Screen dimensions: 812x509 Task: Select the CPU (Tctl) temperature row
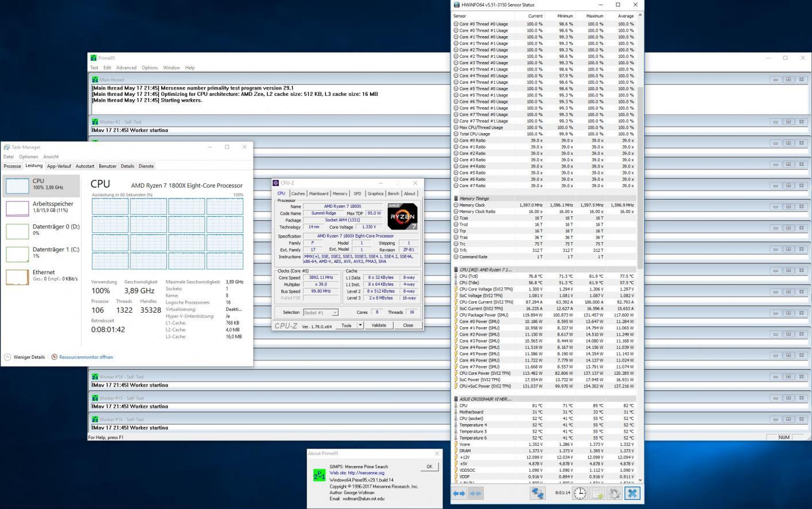pos(544,276)
